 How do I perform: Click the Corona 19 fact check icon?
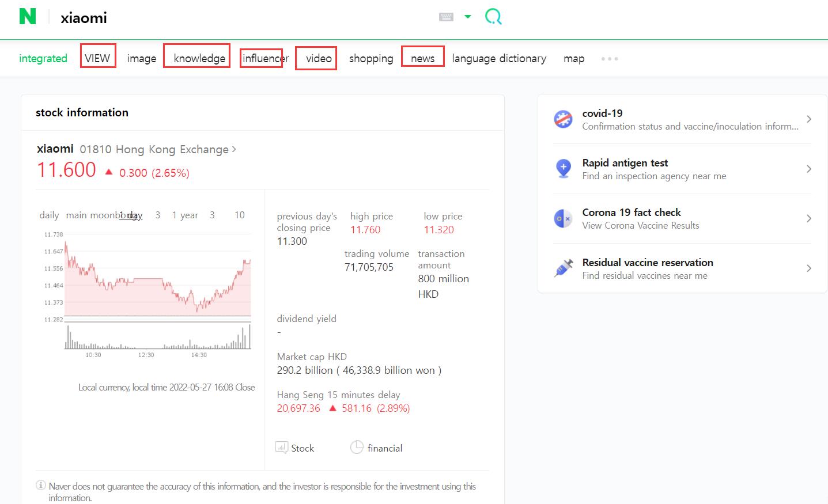tap(563, 219)
